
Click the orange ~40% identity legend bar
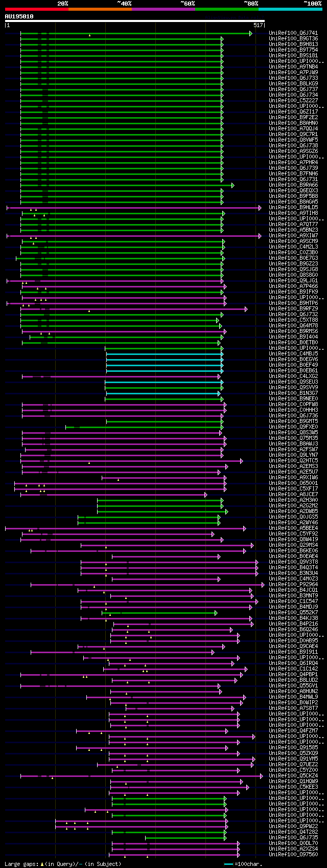click(100, 9)
